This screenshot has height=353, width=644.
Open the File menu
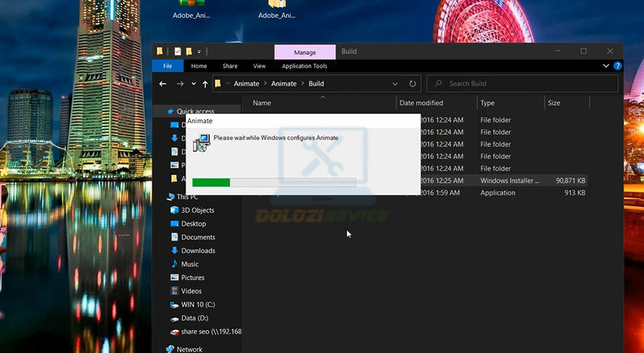coord(167,67)
